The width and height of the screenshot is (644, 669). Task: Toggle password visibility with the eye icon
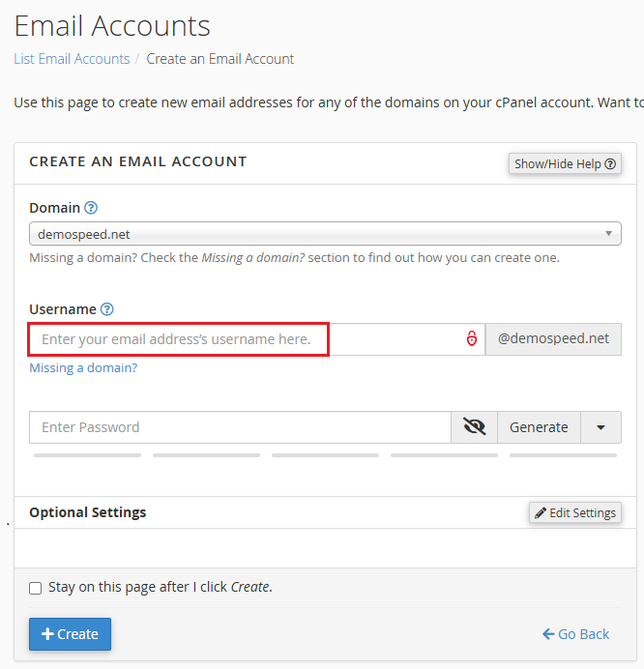click(x=474, y=427)
